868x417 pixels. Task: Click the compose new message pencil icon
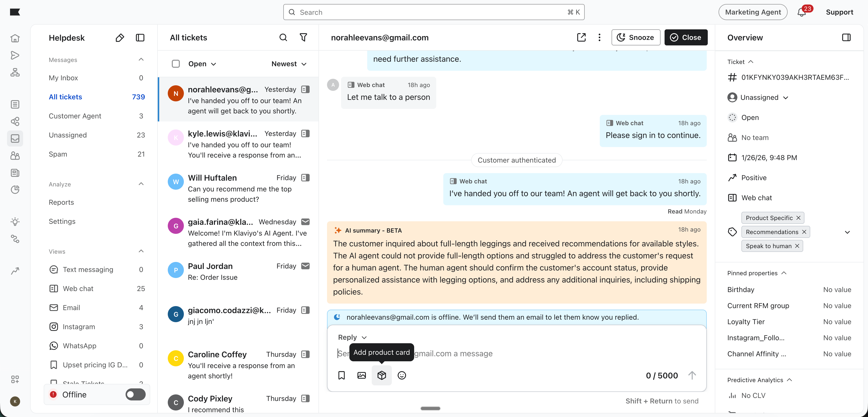120,38
